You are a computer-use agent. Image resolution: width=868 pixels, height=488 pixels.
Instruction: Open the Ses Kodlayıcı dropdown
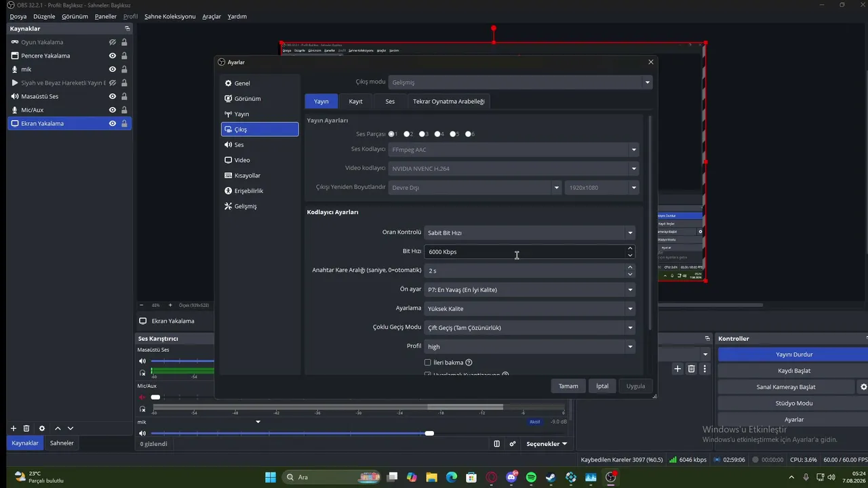(x=513, y=150)
